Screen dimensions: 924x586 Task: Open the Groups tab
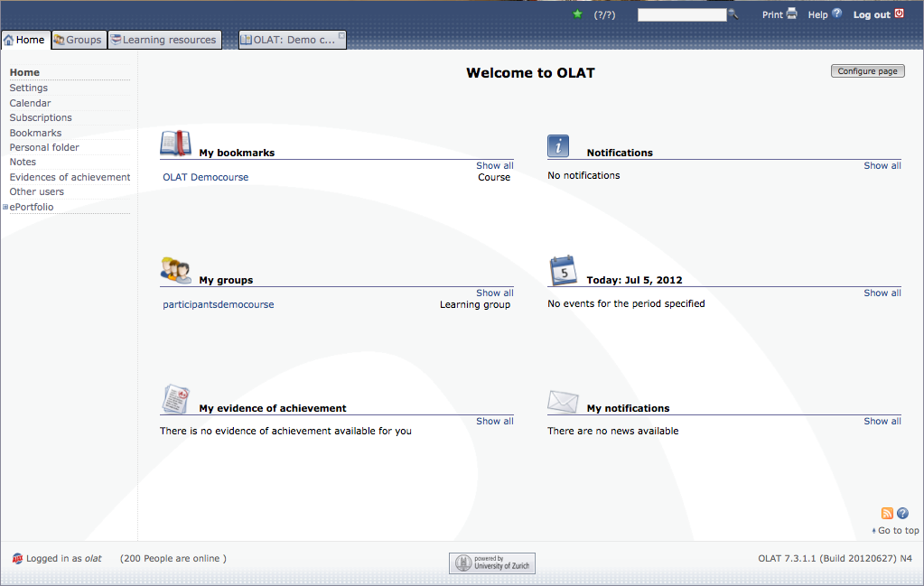(x=79, y=40)
